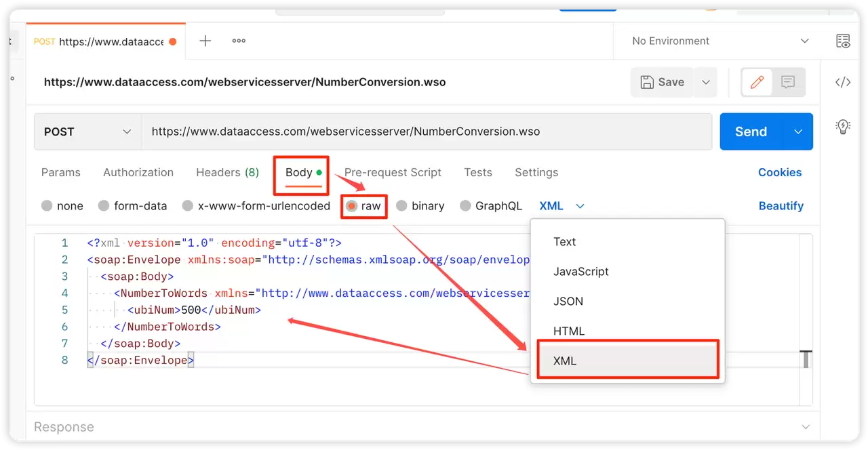Open the environment quick look icon
Image resolution: width=868 pixels, height=450 pixels.
(x=843, y=41)
